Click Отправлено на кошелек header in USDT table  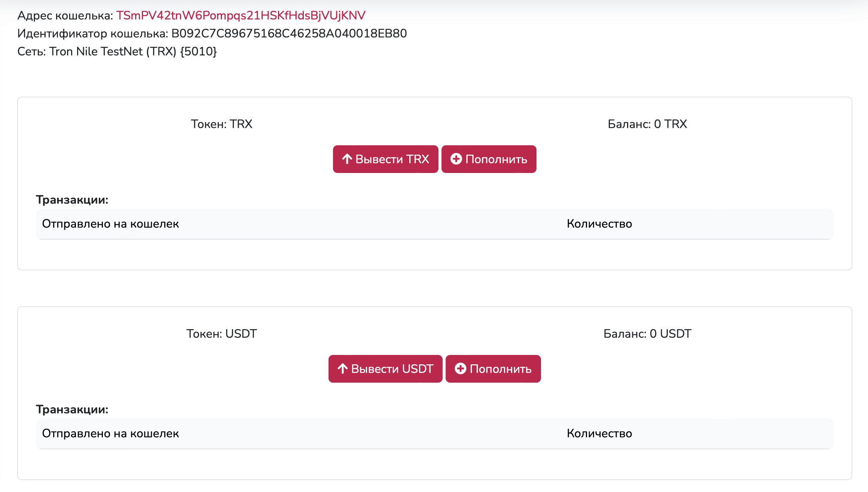110,434
